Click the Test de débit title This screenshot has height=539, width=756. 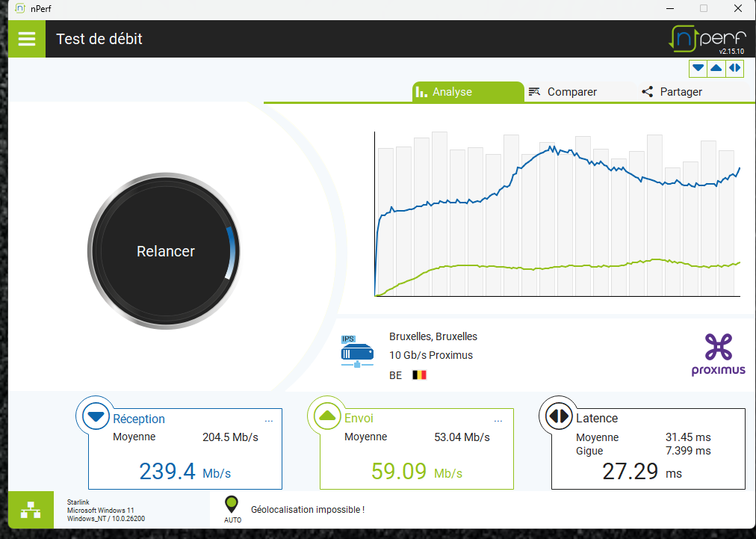click(x=99, y=39)
